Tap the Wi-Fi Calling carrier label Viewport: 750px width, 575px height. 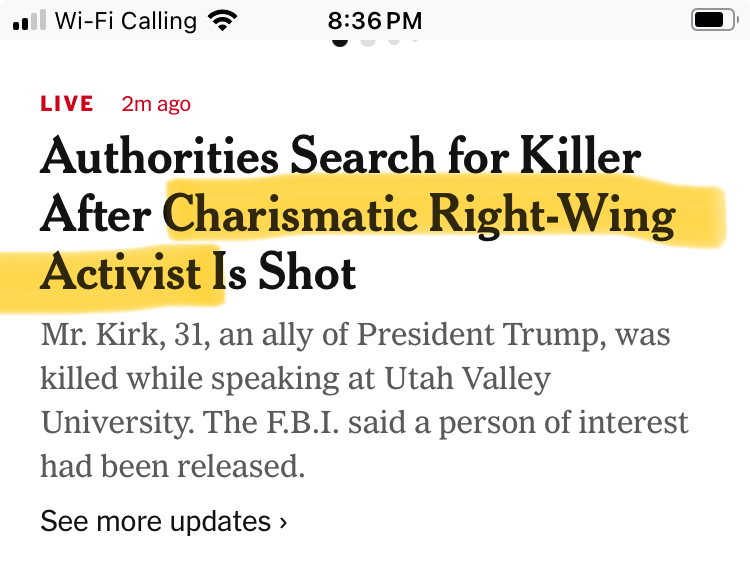(x=126, y=20)
